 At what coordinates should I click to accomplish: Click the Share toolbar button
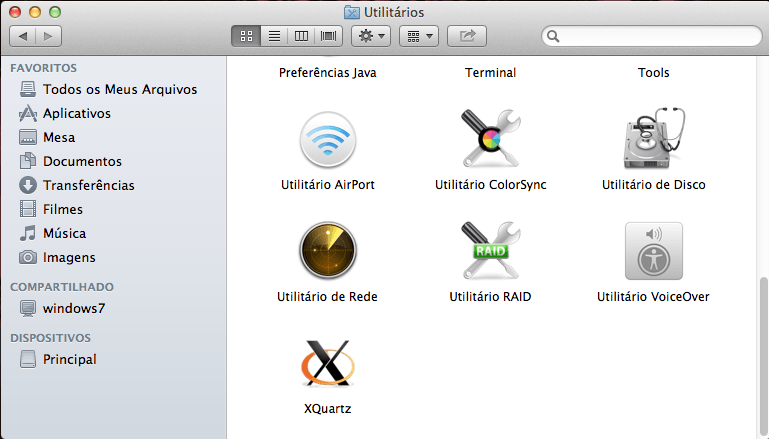click(467, 36)
